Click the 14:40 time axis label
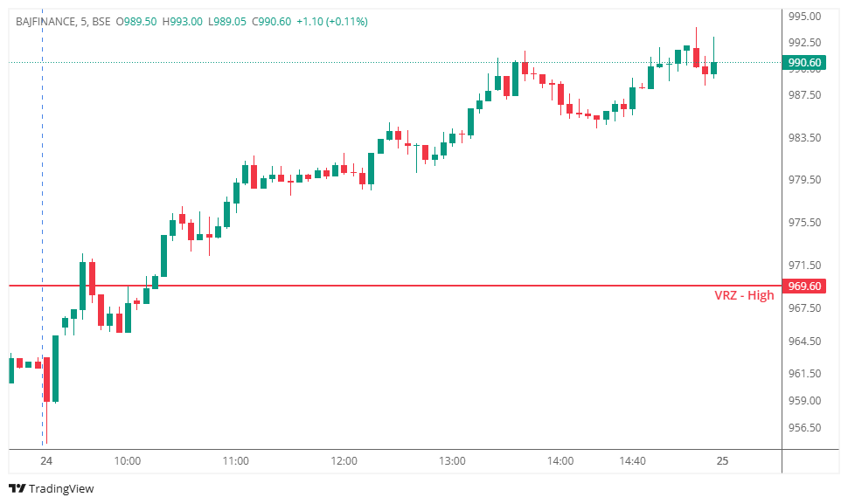This screenshot has height=504, width=848. click(x=632, y=461)
